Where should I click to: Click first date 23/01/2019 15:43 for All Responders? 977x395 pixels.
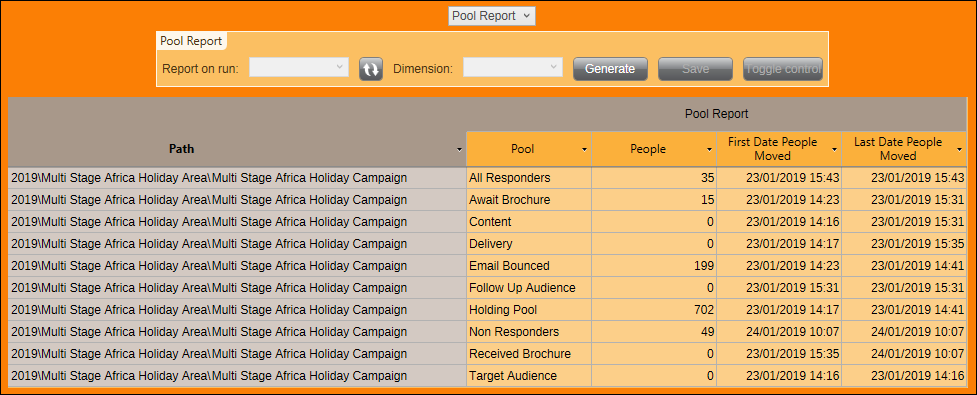(x=779, y=178)
